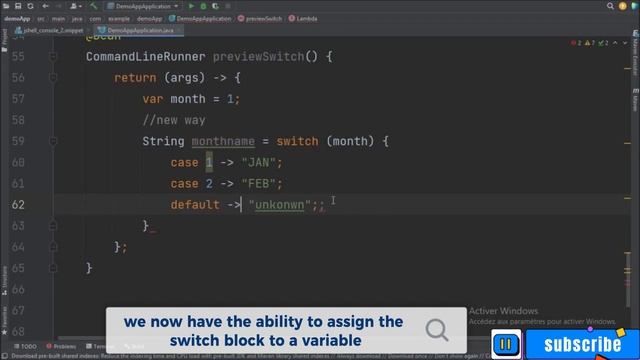640x360 pixels.
Task: Click switch keyword on line 59
Action: (297, 142)
